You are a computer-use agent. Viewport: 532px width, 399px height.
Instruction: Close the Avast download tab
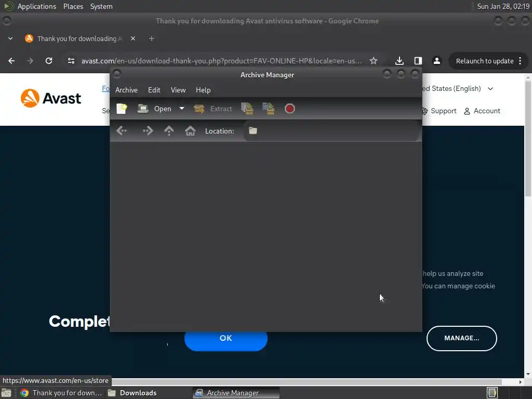[133, 38]
